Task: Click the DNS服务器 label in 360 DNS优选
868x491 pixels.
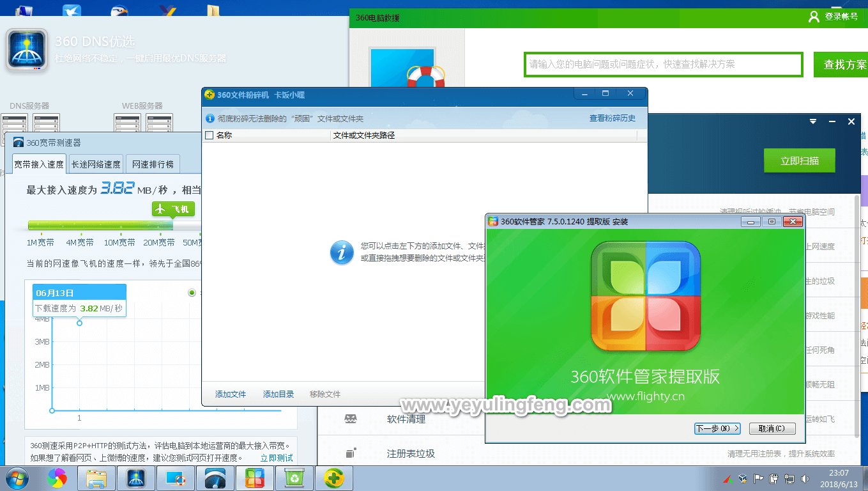Action: click(29, 105)
